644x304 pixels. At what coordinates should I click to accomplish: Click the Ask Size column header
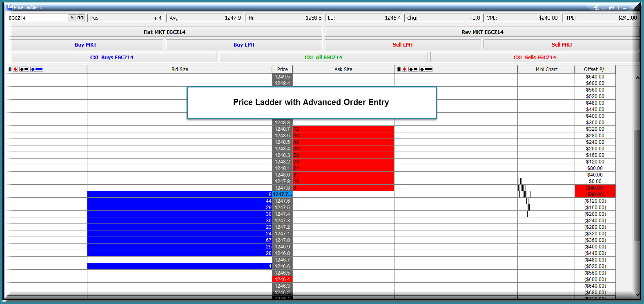pyautogui.click(x=343, y=69)
